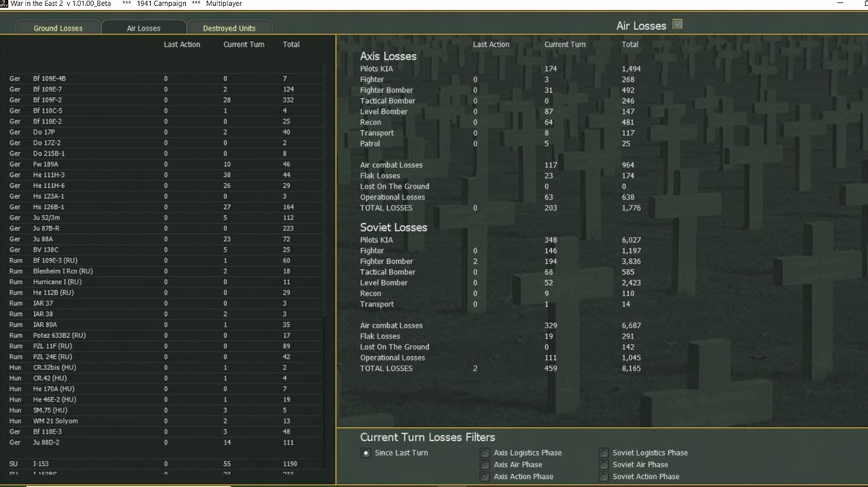The image size is (868, 487).
Task: Select the Bf 110E-2 row
Action: tap(165, 121)
